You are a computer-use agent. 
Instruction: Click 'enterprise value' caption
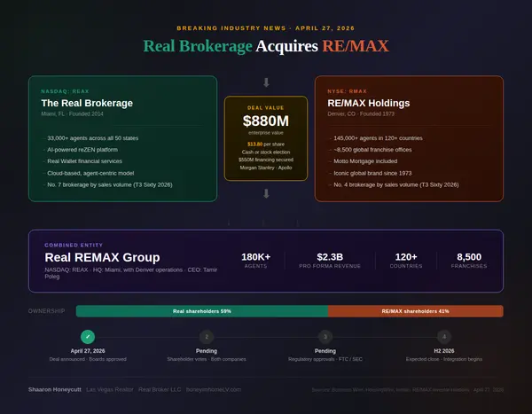[x=266, y=133]
